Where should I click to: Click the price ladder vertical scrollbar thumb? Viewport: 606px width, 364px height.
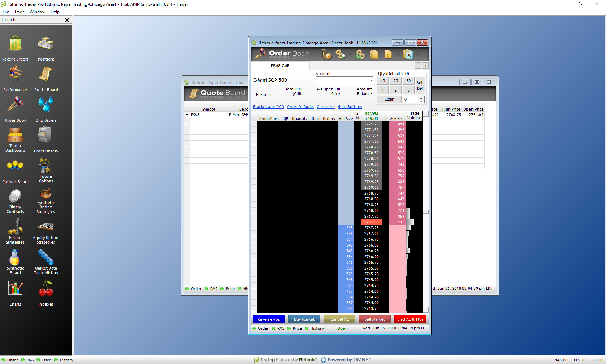(x=426, y=212)
